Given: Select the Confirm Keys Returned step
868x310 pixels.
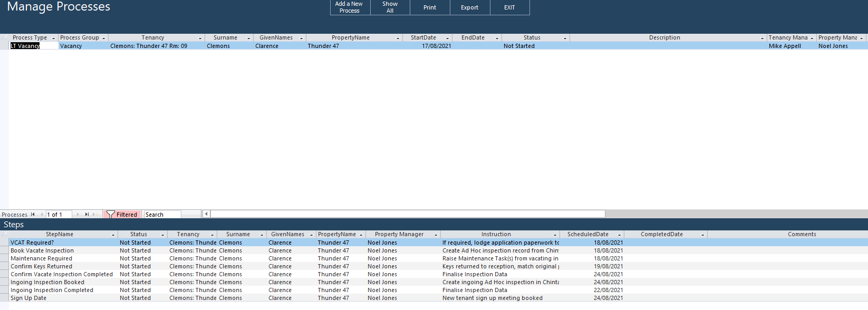Looking at the screenshot, I should pos(63,266).
